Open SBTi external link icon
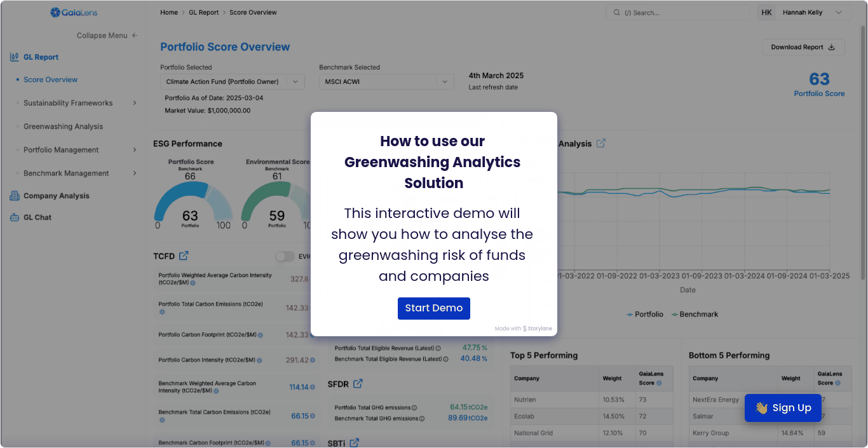 [x=354, y=442]
